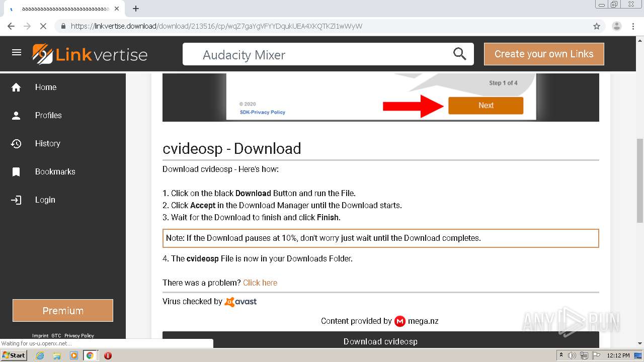Open Chrome three-dot menu
Screen dimensions: 644x362
pos(633,26)
